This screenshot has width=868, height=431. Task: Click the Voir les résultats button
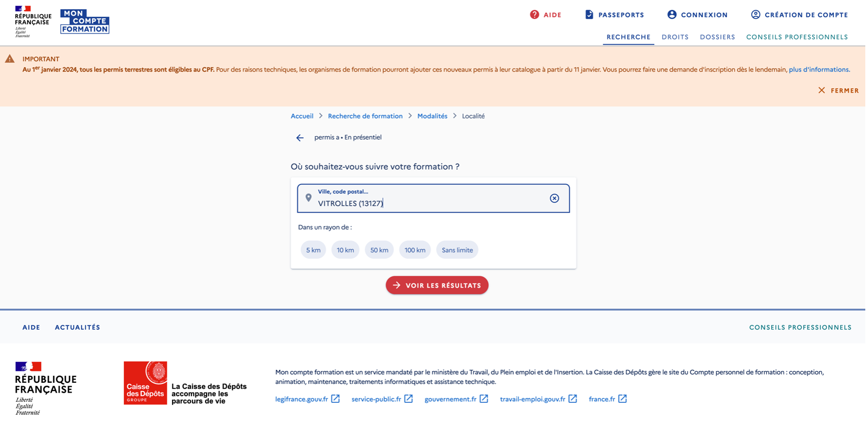pyautogui.click(x=437, y=286)
